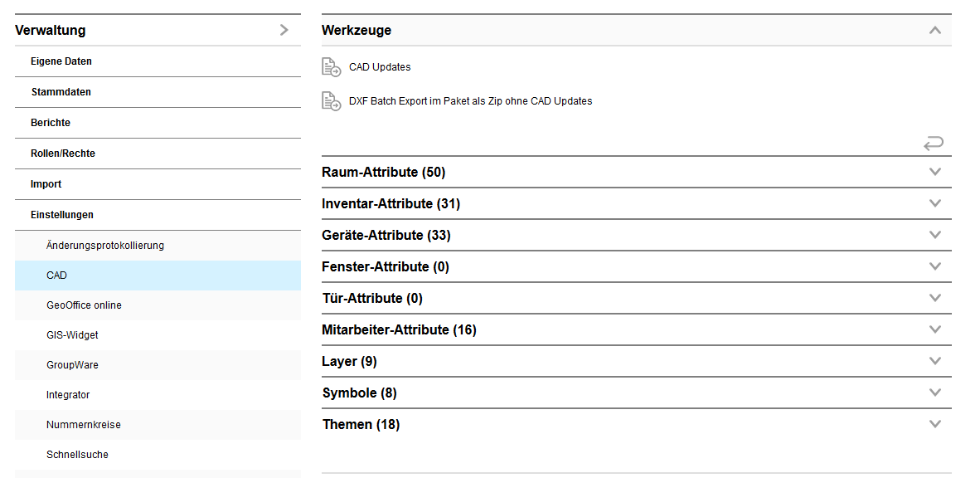This screenshot has height=478, width=980.
Task: Open the Eigene Daten menu item
Action: click(61, 61)
